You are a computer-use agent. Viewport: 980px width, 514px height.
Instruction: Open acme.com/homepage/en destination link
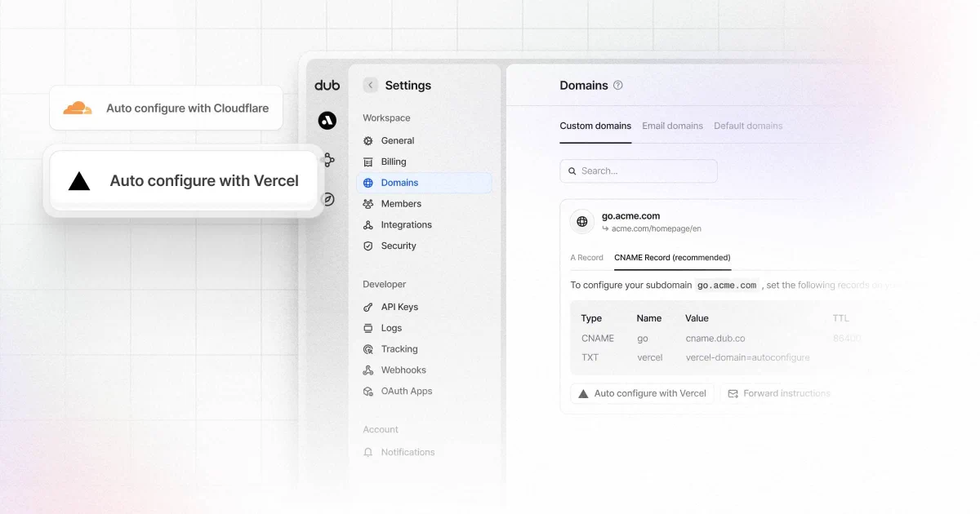pyautogui.click(x=657, y=229)
